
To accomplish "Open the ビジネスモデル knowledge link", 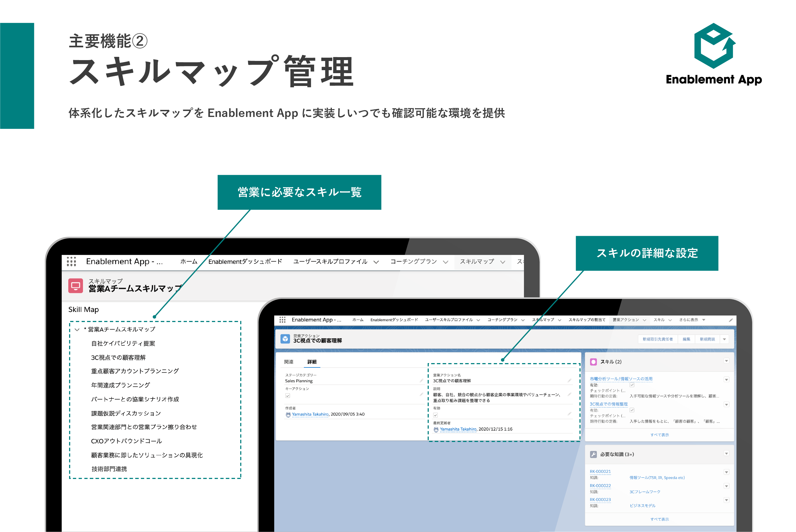I will [642, 506].
